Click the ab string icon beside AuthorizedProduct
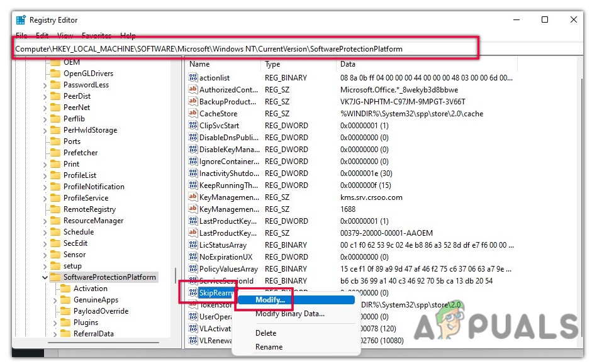The image size is (592, 364). click(193, 89)
